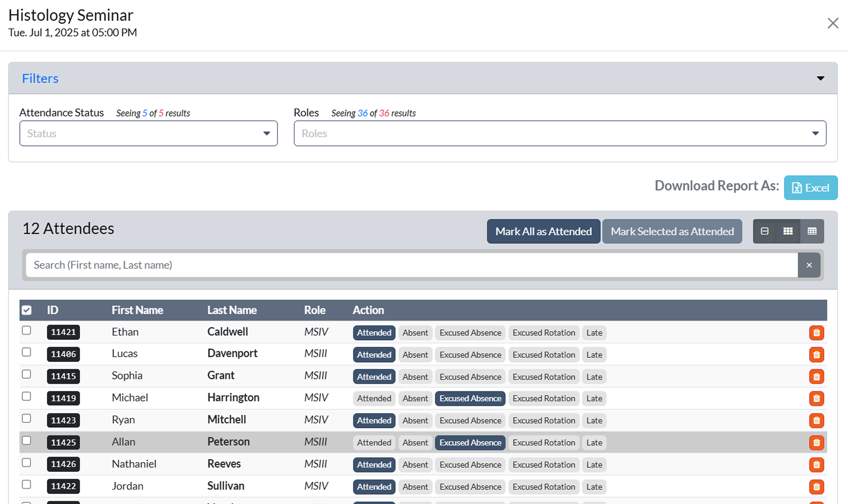848x504 pixels.
Task: Click Mark All as Attended
Action: tap(543, 231)
